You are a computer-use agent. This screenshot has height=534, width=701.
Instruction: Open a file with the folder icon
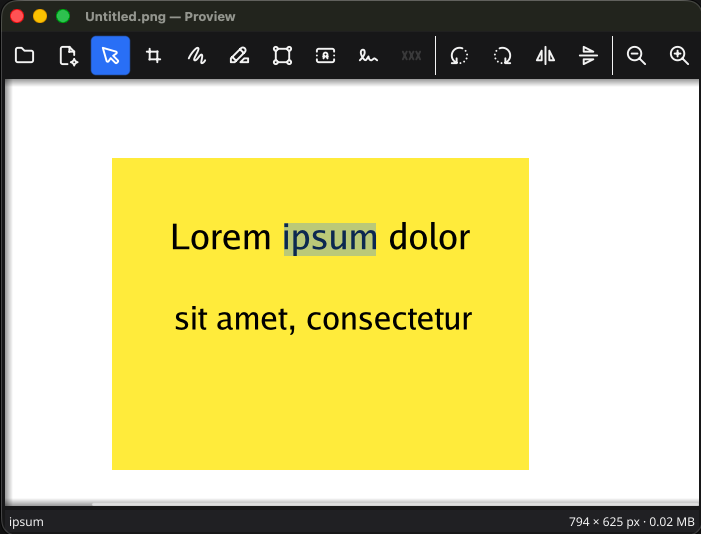point(24,56)
